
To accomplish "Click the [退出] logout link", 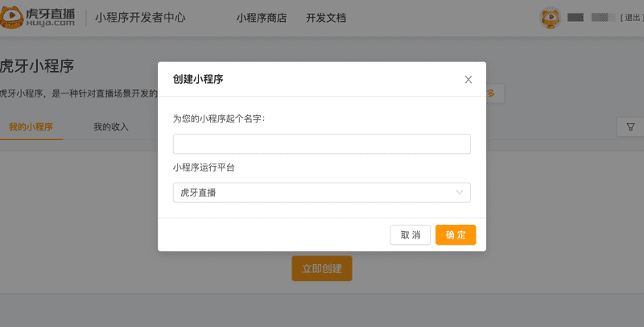I will pyautogui.click(x=632, y=18).
